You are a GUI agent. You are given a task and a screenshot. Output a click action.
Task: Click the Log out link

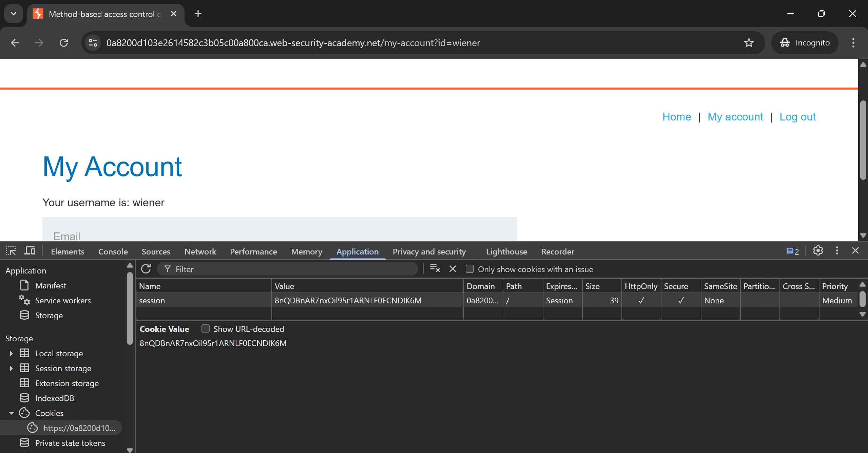tap(797, 117)
